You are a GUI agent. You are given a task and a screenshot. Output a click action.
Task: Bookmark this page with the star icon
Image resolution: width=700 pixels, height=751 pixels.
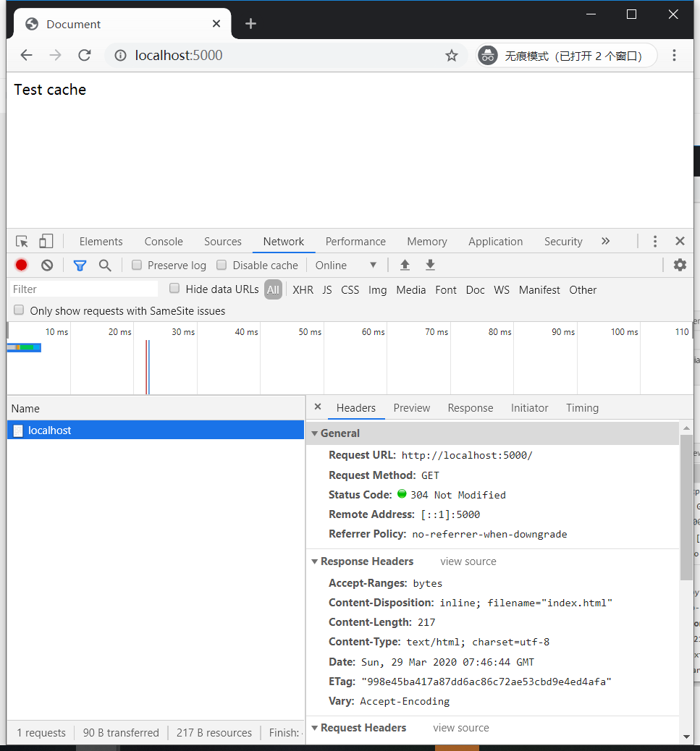pos(451,56)
